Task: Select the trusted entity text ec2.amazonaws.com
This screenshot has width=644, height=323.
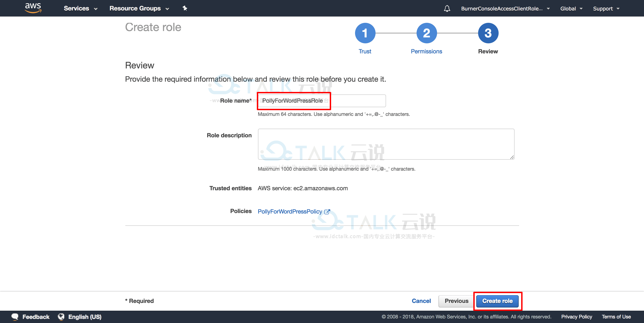Action: 320,188
